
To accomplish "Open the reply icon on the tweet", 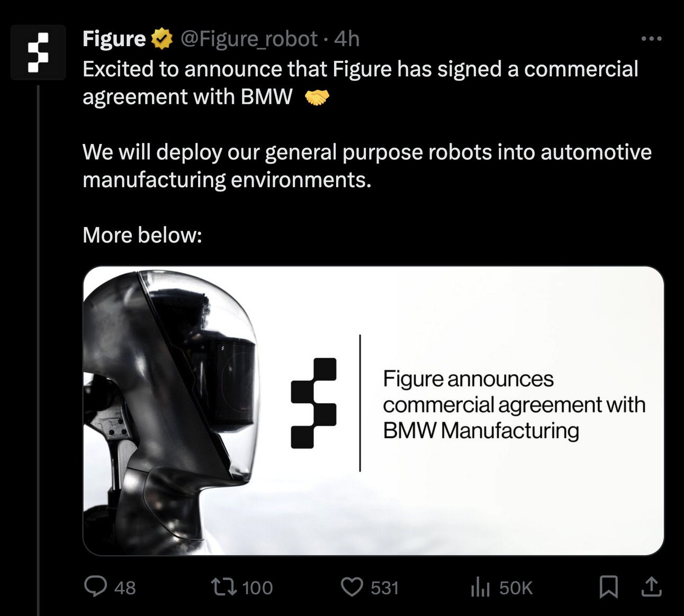I will [97, 587].
